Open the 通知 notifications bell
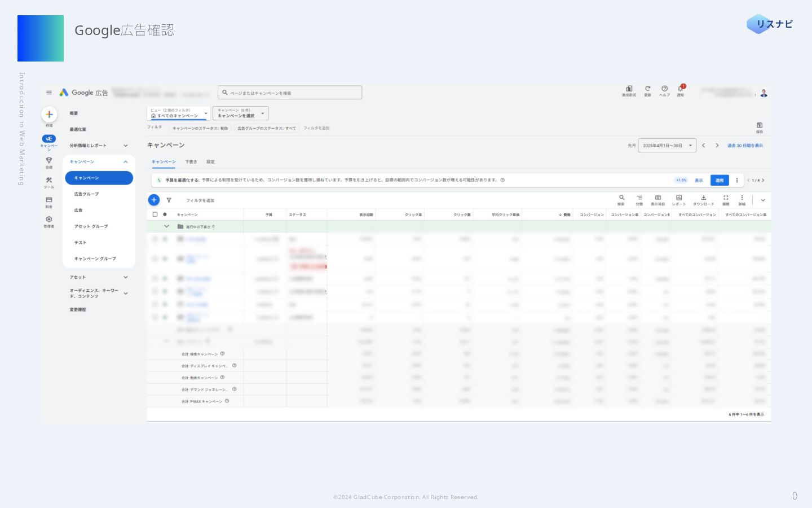The image size is (812, 508). pos(680,90)
